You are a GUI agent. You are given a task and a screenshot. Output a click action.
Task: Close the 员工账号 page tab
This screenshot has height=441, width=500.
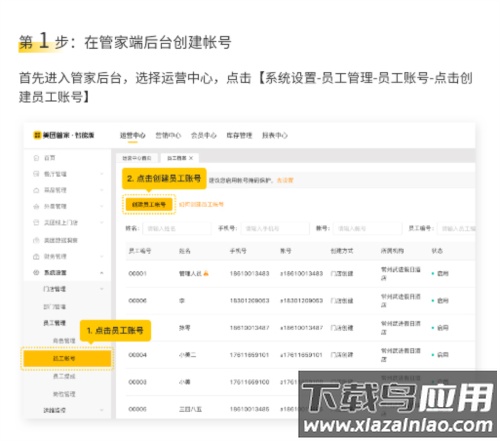[191, 158]
